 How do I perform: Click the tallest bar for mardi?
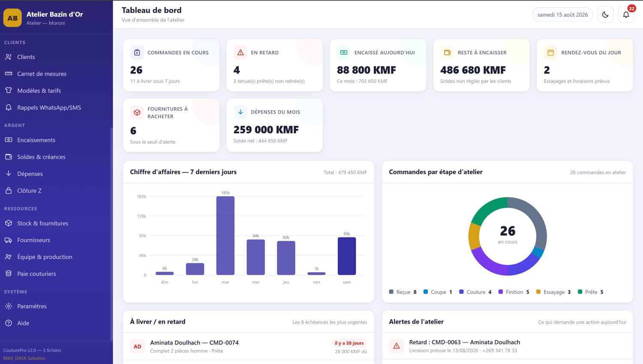[x=225, y=235]
